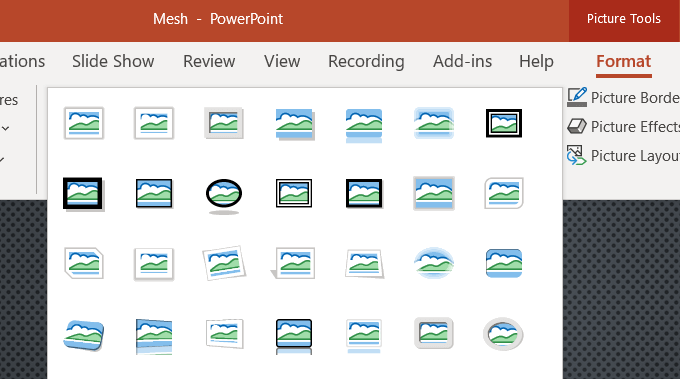Viewport: 680px width, 379px height.
Task: Choose the Reflected Perspective Right picture style
Action: [154, 337]
